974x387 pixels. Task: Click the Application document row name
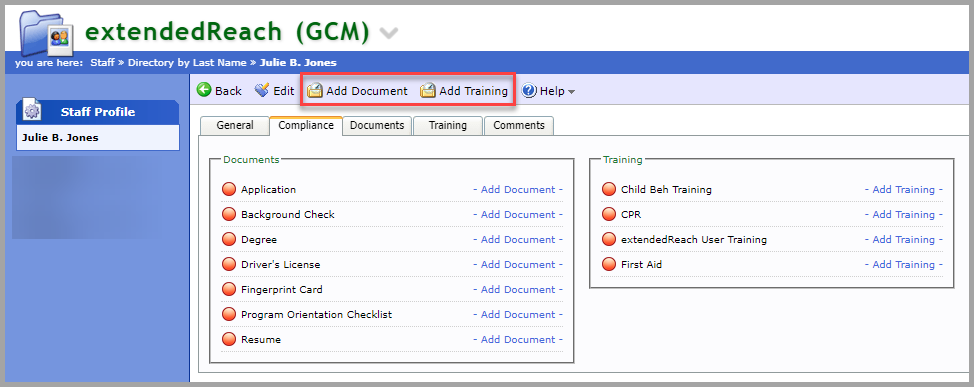click(268, 189)
